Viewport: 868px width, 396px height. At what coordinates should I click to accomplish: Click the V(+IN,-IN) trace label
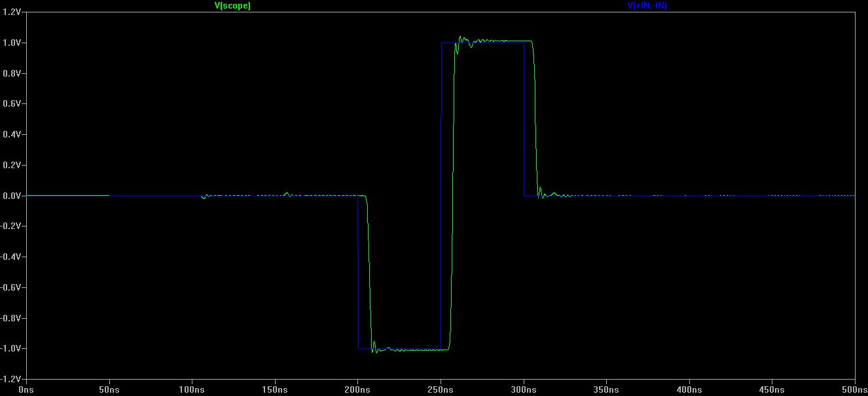[647, 5]
